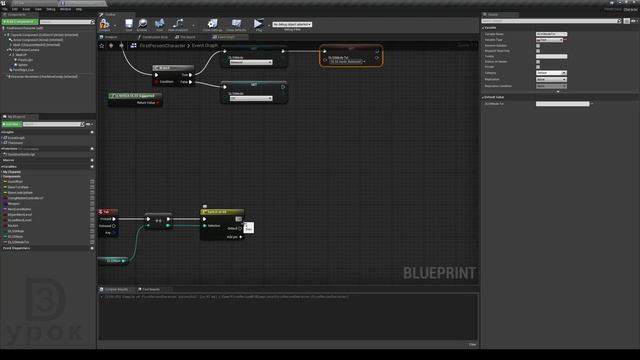Viewport: 640px width, 360px height.
Task: Select the DLSSMode getter node in the graph
Action: 113,261
